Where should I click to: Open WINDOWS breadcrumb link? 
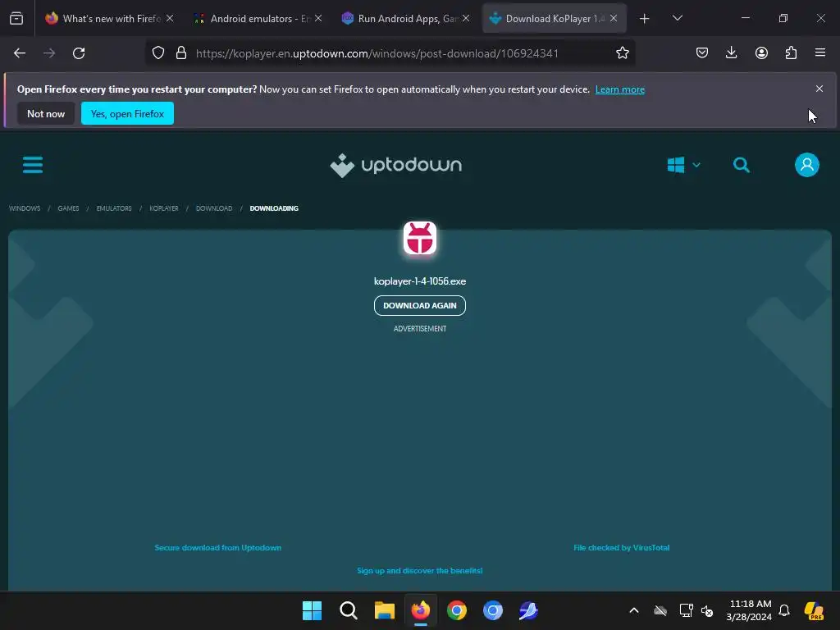tap(25, 208)
